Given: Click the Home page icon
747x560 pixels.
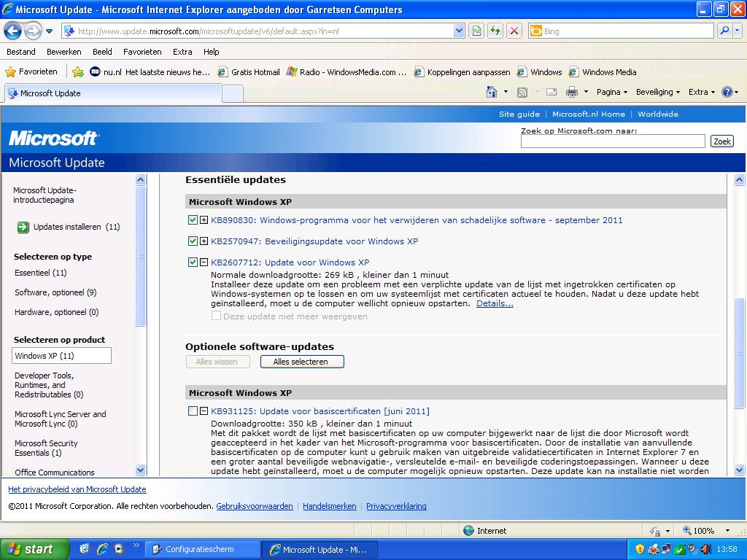Looking at the screenshot, I should click(x=491, y=92).
